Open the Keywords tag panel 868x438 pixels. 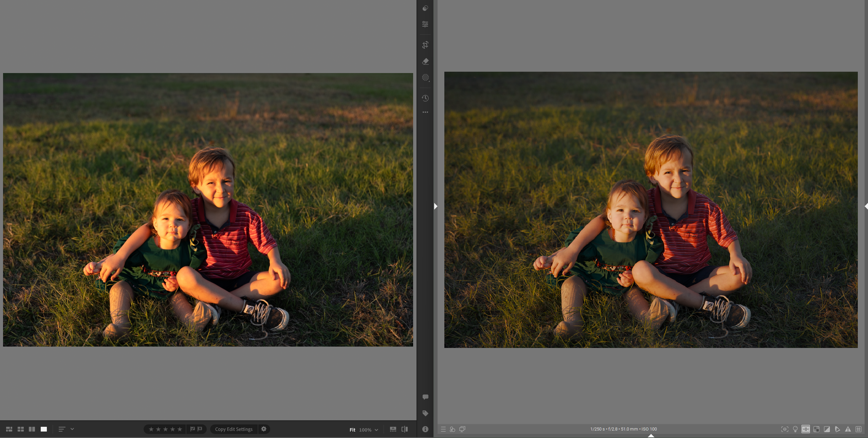point(425,413)
